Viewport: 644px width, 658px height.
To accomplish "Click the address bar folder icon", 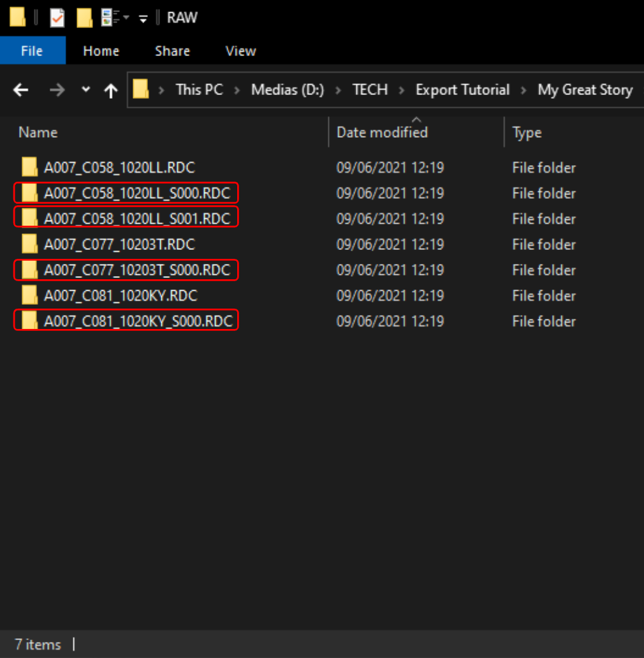I will 140,89.
